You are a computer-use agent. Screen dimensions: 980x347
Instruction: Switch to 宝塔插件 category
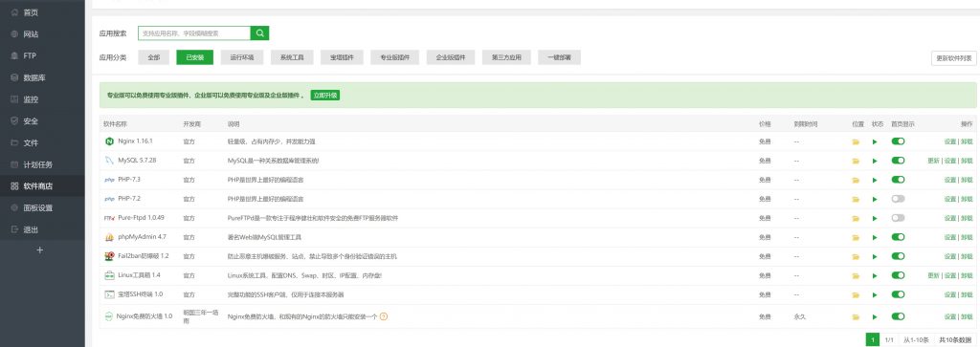(342, 57)
